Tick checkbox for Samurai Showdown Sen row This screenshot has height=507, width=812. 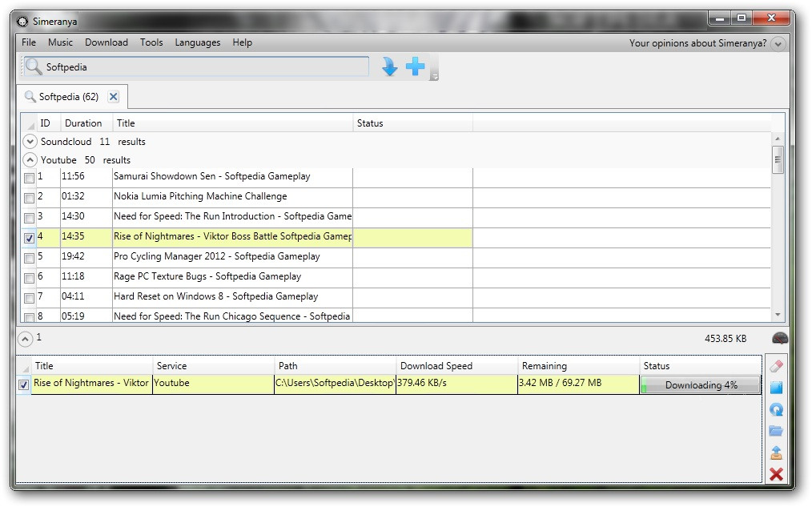pyautogui.click(x=30, y=178)
